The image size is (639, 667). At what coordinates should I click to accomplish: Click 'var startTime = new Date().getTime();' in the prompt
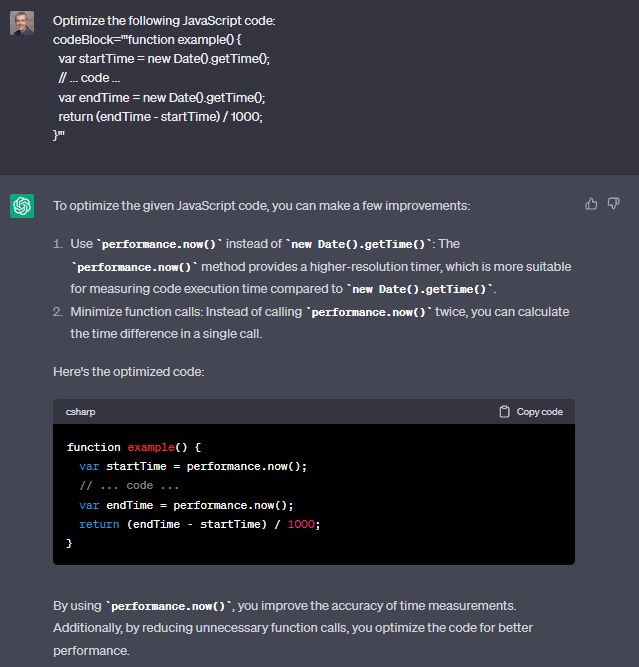164,59
